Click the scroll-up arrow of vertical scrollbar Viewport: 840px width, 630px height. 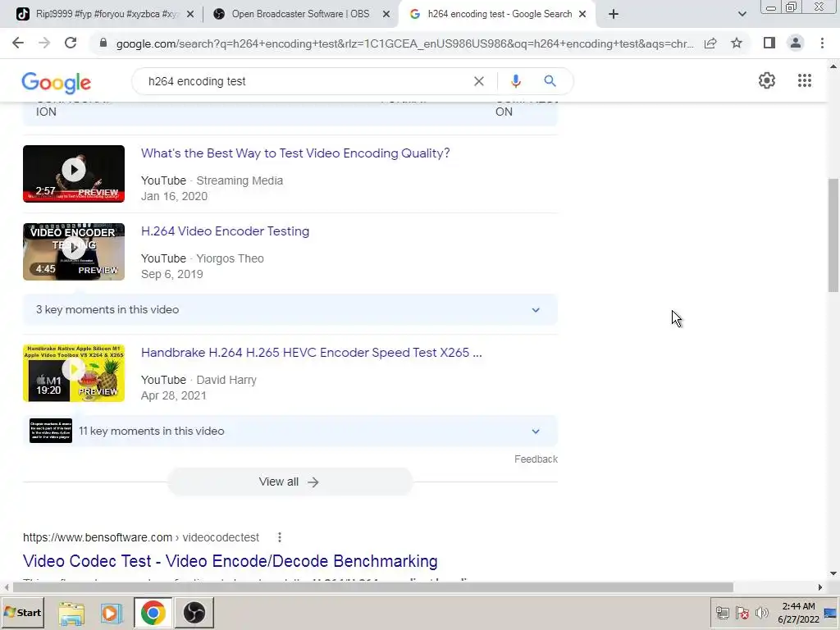tap(833, 66)
